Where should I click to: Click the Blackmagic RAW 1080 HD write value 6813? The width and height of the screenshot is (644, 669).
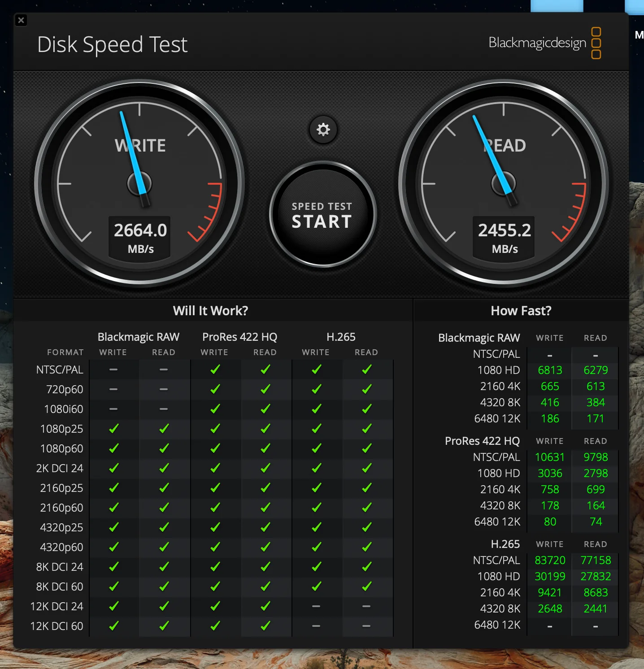[x=550, y=370]
